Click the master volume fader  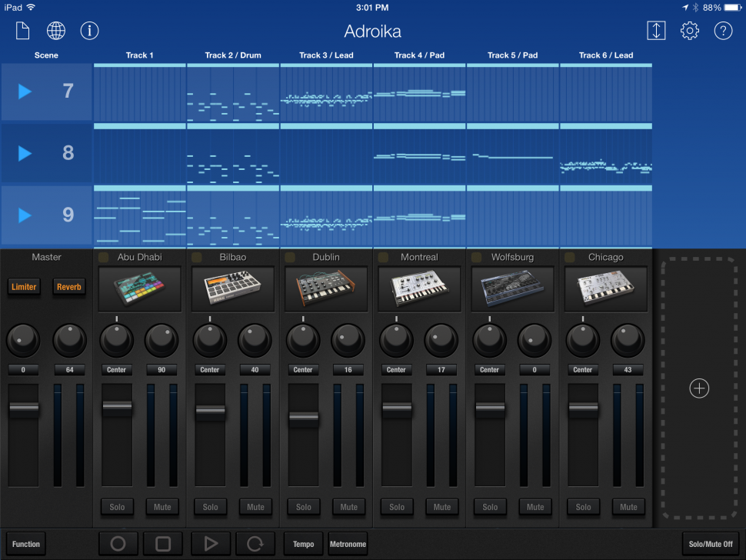24,407
